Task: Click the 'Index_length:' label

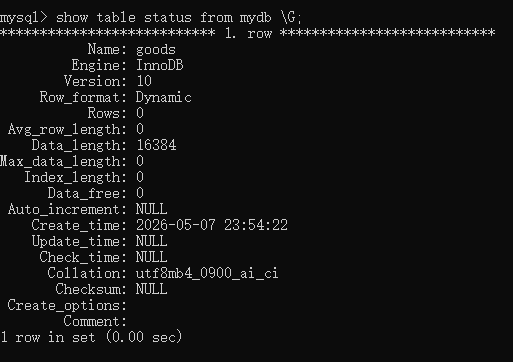Action: (x=76, y=178)
